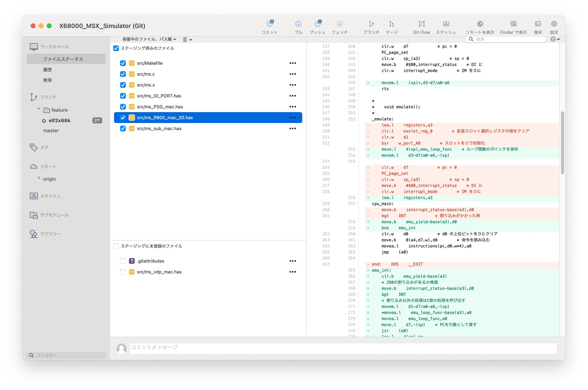Click the Workspace (ワークスペース) monitor icon
The height and width of the screenshot is (390, 588).
pos(34,47)
